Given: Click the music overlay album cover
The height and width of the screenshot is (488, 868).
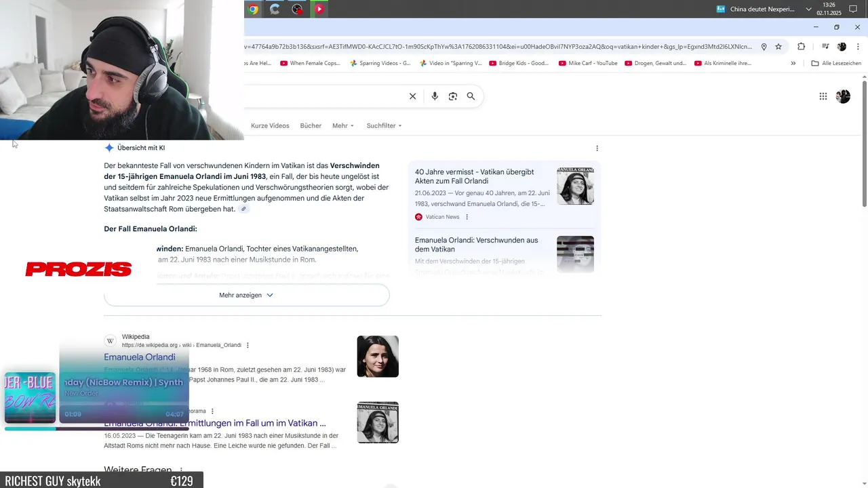Looking at the screenshot, I should [x=30, y=397].
